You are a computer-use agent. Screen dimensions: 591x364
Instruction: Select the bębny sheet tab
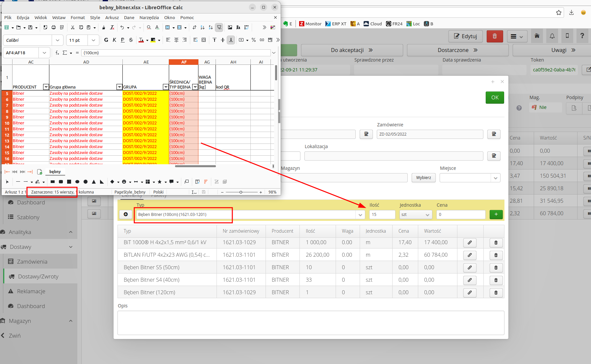point(55,171)
